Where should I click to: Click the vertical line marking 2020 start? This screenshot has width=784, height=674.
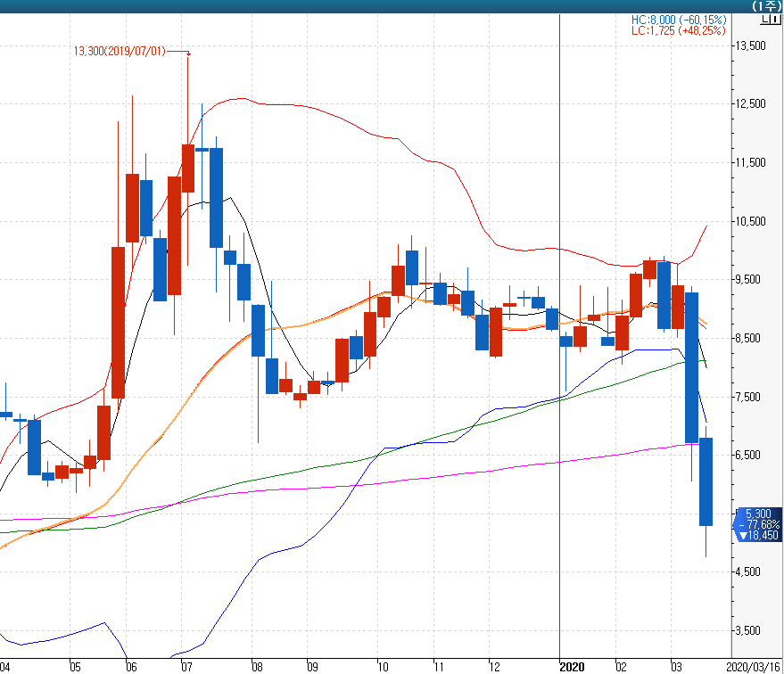coord(559,357)
